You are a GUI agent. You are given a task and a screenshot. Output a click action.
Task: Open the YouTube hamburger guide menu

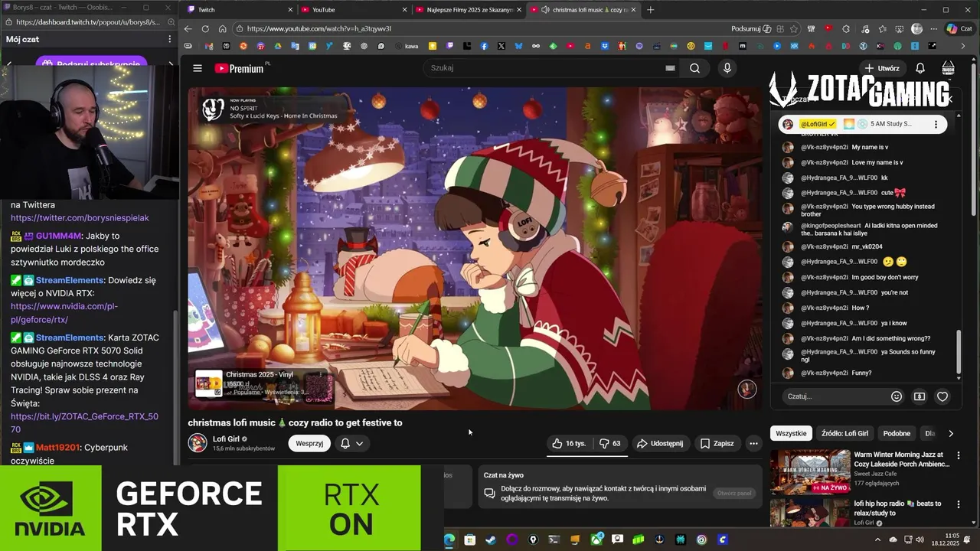tap(198, 68)
